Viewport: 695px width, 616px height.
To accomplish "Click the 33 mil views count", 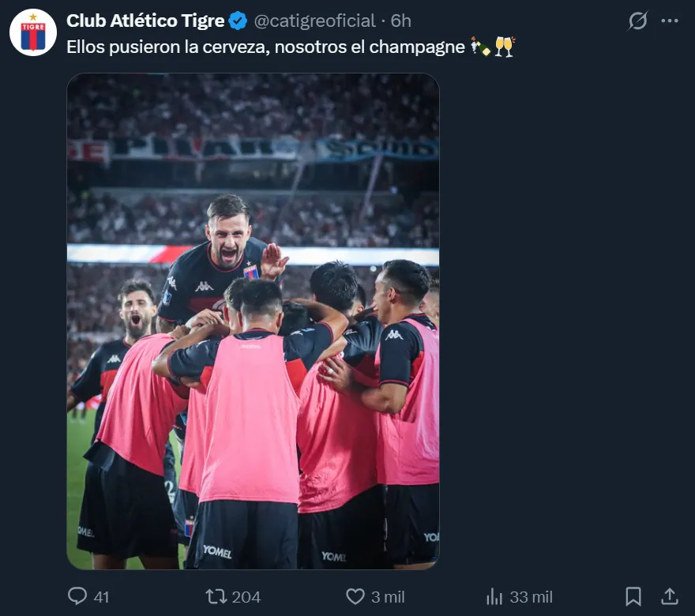I will click(x=531, y=597).
